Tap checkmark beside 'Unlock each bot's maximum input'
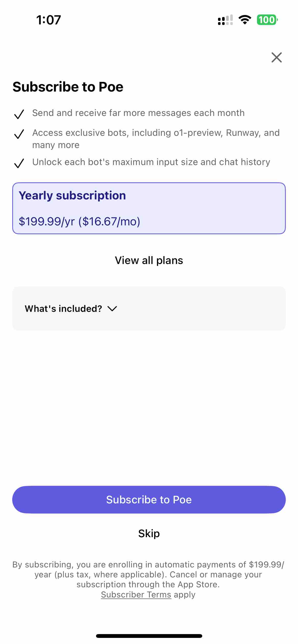Screen dimensions: 298x644 19,163
